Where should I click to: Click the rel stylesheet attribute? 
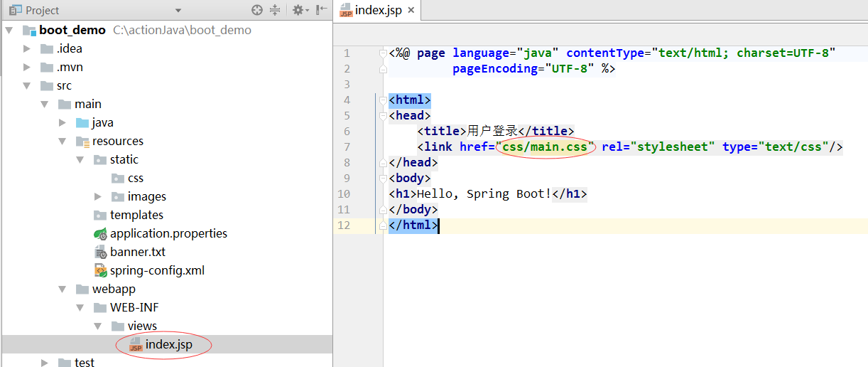tap(658, 147)
